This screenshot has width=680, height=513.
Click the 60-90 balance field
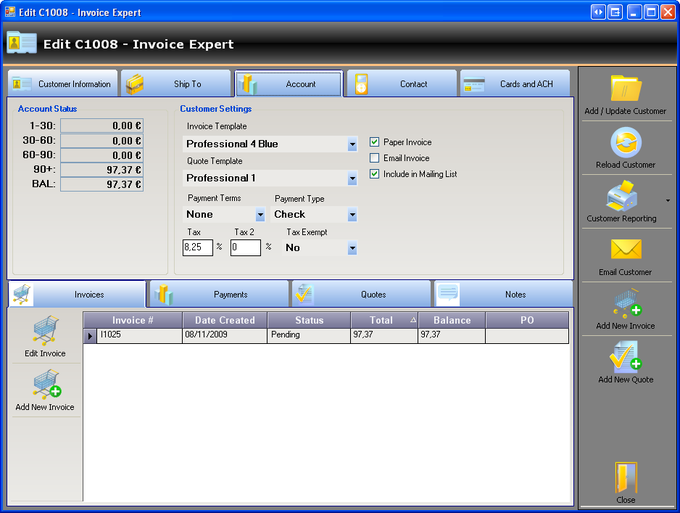tap(102, 155)
